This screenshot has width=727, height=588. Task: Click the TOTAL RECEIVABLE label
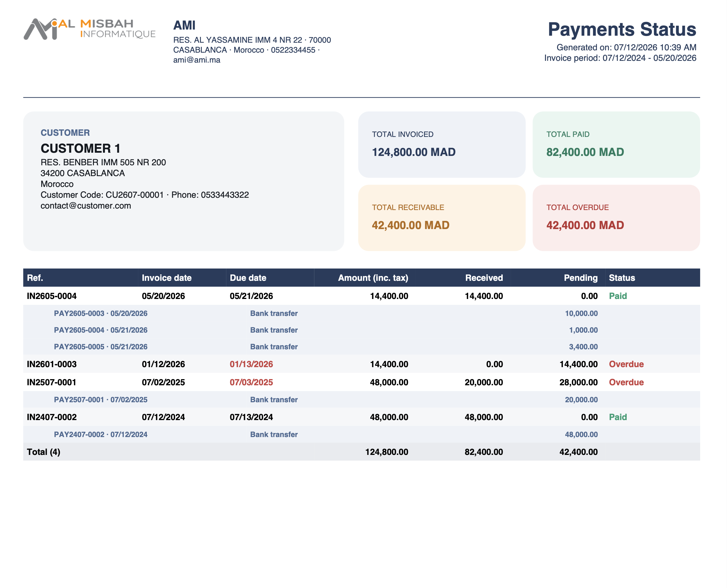408,207
